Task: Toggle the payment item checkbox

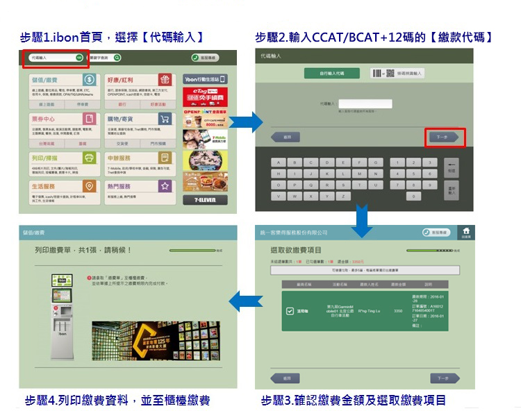Action: [290, 311]
